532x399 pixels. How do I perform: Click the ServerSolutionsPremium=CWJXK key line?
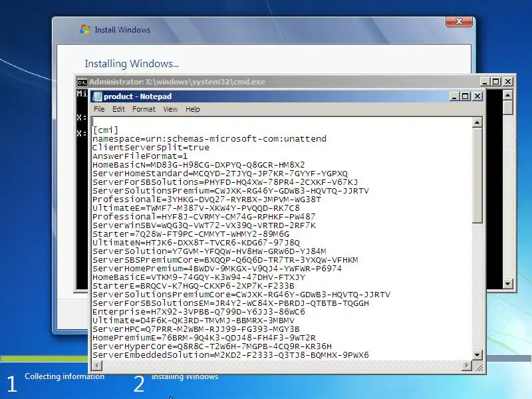(231, 191)
